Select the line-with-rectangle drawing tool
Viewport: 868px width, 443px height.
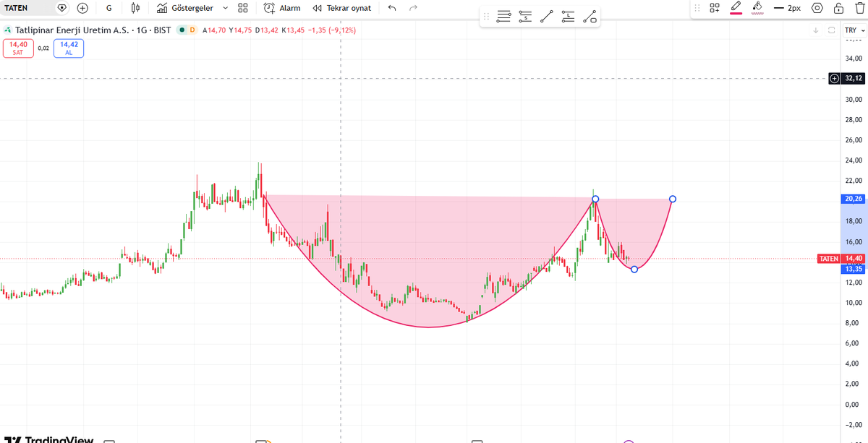tap(590, 16)
